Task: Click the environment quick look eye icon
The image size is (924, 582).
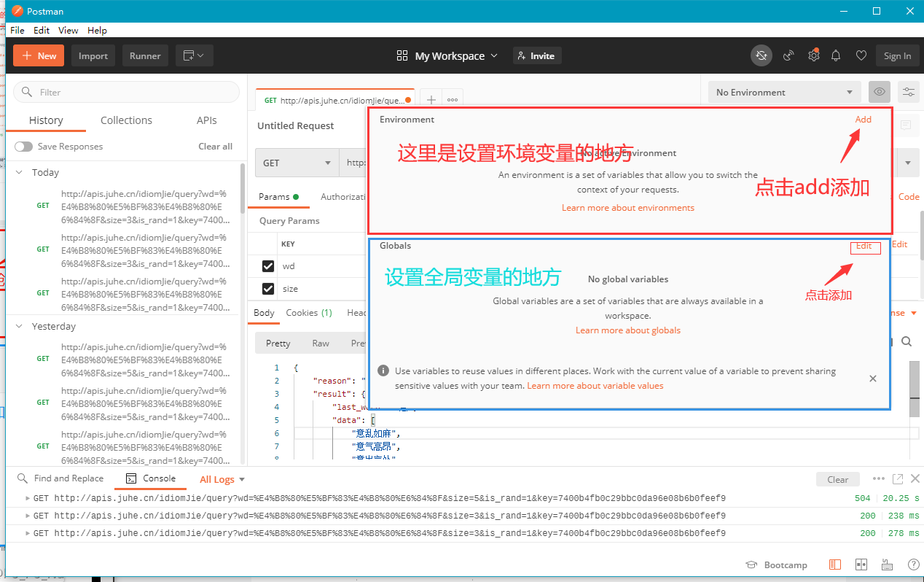Action: tap(880, 92)
